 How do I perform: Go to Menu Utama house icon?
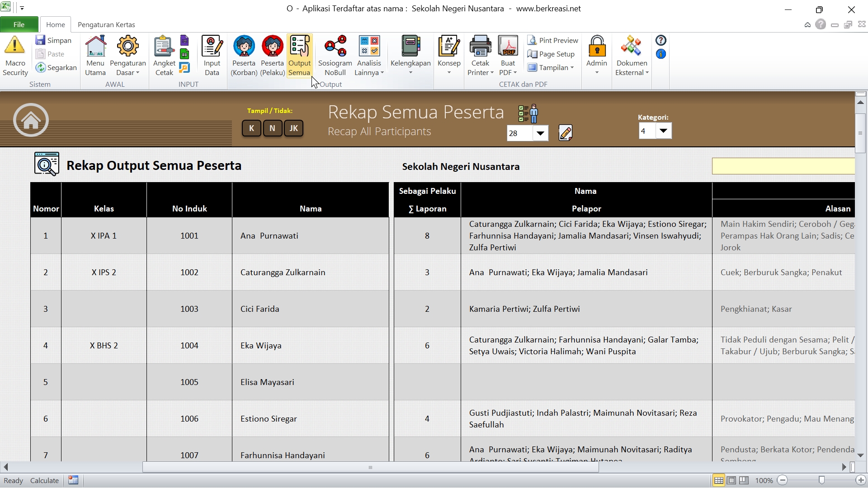coord(95,47)
